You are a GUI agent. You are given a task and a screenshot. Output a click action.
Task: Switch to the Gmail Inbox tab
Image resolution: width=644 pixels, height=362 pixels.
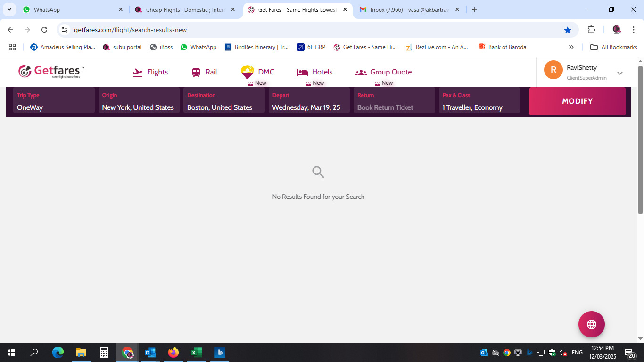pos(408,9)
